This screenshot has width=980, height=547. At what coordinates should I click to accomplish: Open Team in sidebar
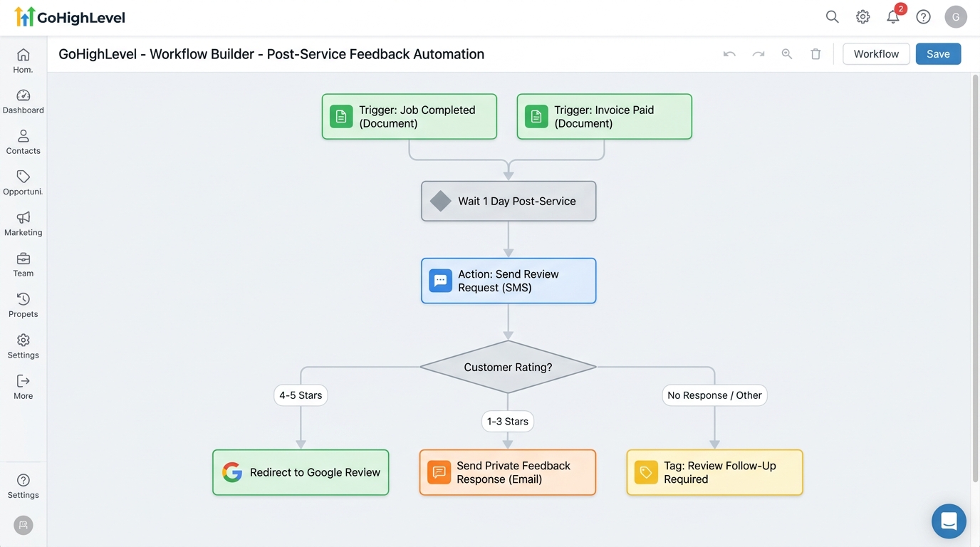[24, 265]
